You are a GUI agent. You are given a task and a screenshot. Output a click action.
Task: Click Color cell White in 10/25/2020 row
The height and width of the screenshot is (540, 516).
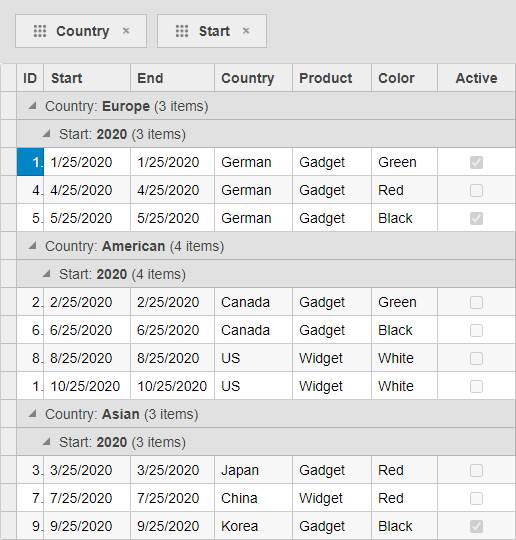(404, 386)
